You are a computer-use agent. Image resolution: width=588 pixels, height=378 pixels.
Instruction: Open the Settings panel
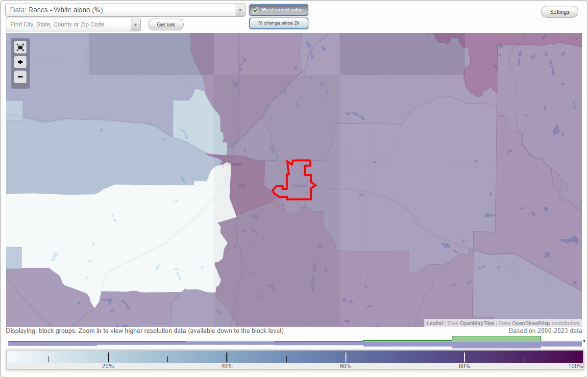tap(559, 11)
